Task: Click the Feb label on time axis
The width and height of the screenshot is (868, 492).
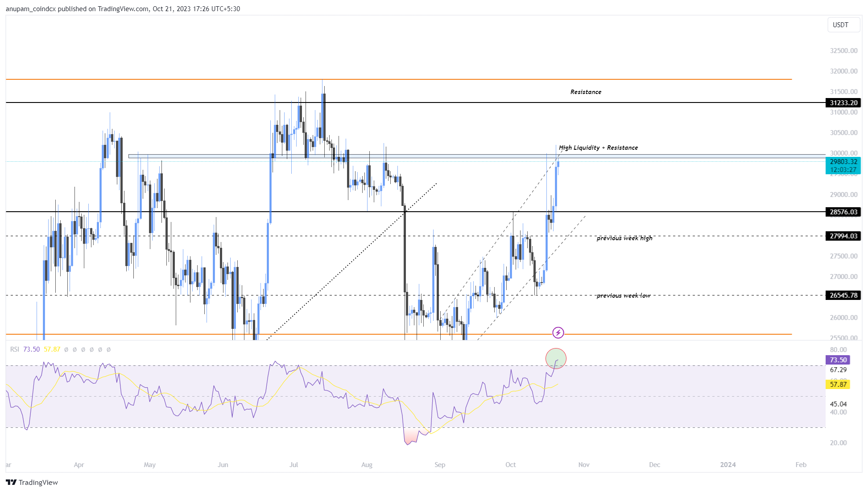Action: [x=801, y=465]
